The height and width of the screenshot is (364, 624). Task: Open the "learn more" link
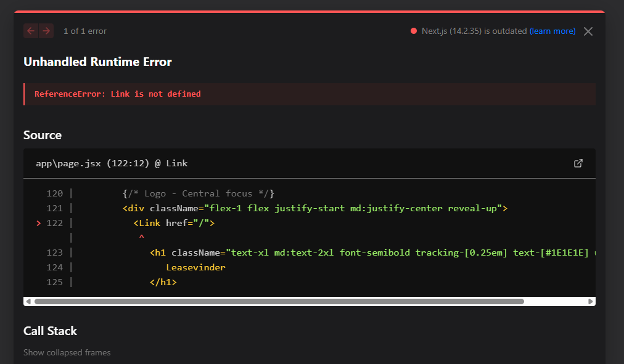point(552,31)
